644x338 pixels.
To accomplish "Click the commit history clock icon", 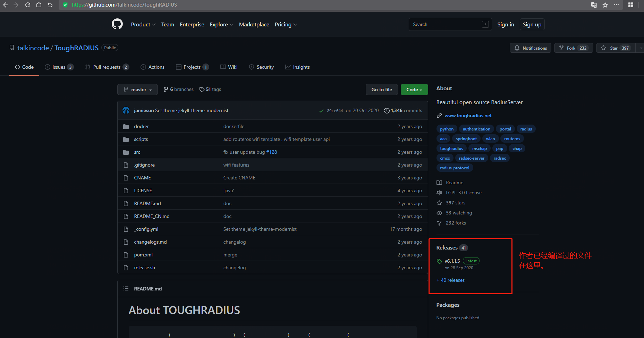I will click(x=387, y=110).
